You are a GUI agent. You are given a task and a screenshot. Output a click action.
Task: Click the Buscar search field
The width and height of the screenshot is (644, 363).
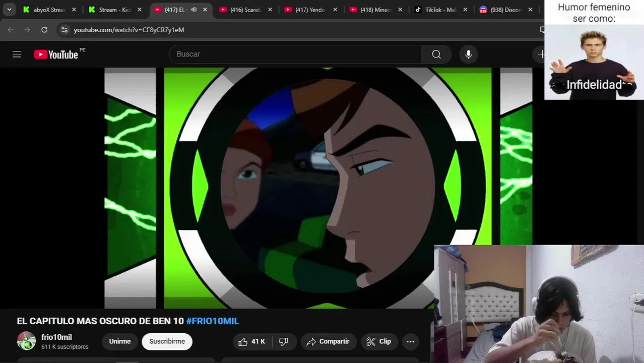[295, 54]
